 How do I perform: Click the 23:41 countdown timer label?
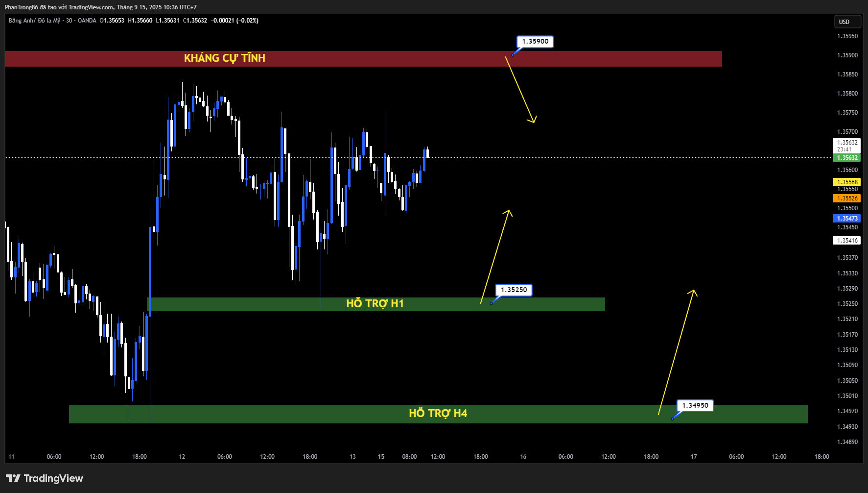coord(844,149)
